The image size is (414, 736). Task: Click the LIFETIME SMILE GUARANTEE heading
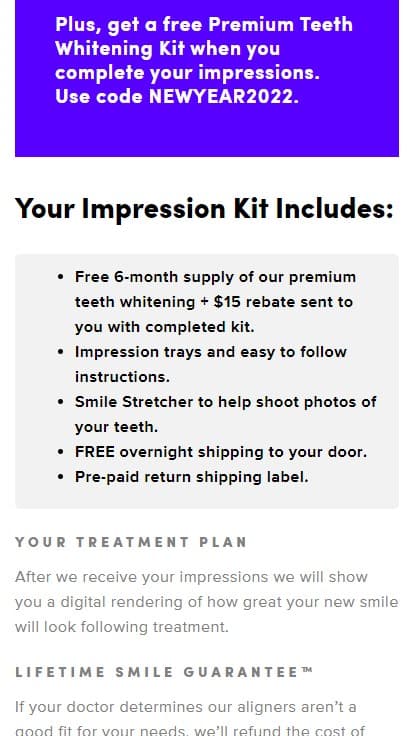click(164, 672)
